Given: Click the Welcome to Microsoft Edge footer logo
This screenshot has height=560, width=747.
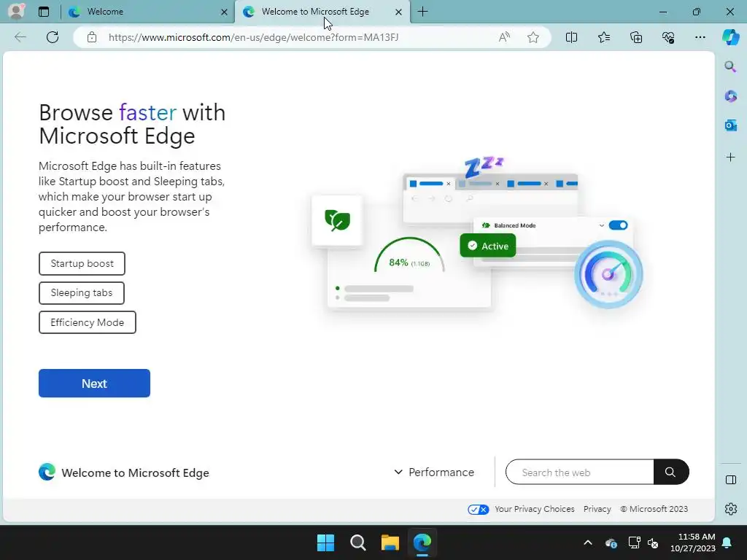Looking at the screenshot, I should click(124, 472).
